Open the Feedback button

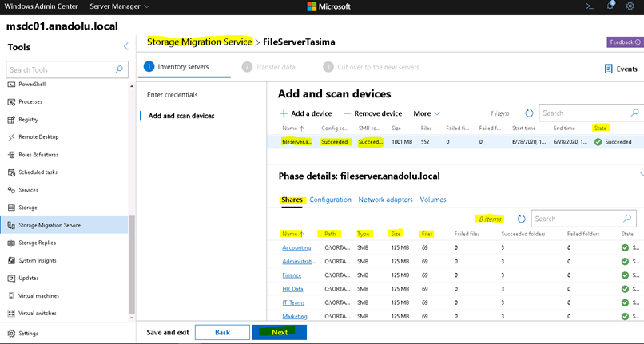625,42
